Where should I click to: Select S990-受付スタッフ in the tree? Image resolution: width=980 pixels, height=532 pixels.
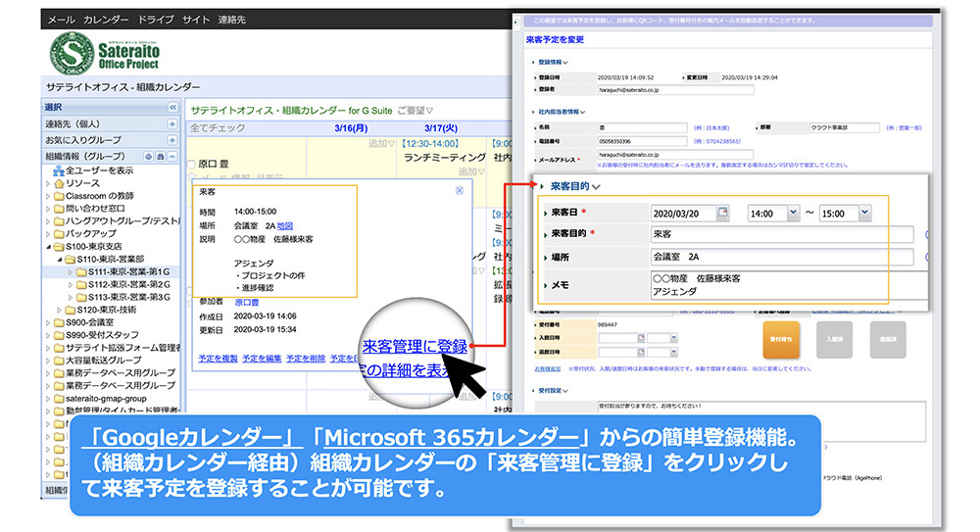coord(102,335)
